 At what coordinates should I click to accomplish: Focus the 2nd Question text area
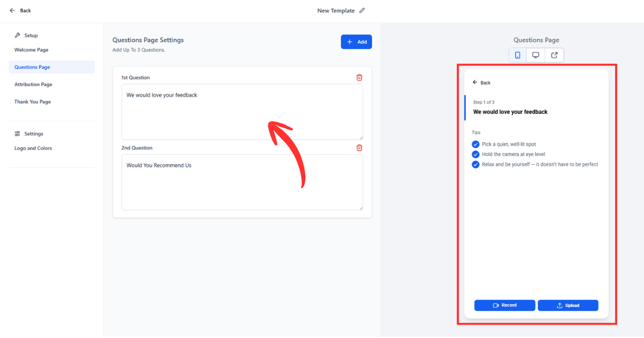[x=242, y=182]
